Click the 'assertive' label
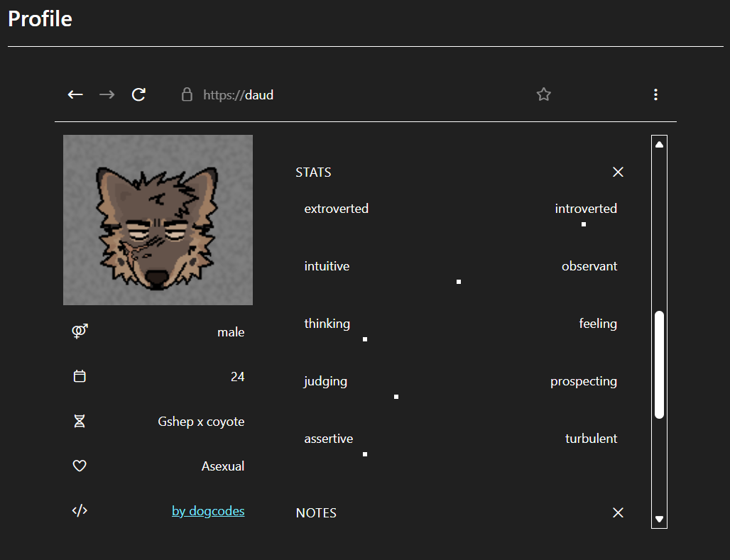 point(329,439)
